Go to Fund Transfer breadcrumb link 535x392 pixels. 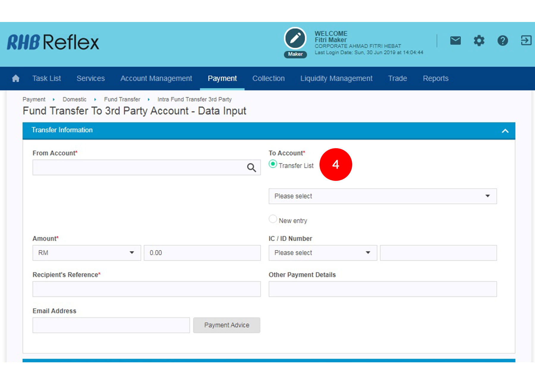[x=122, y=99]
